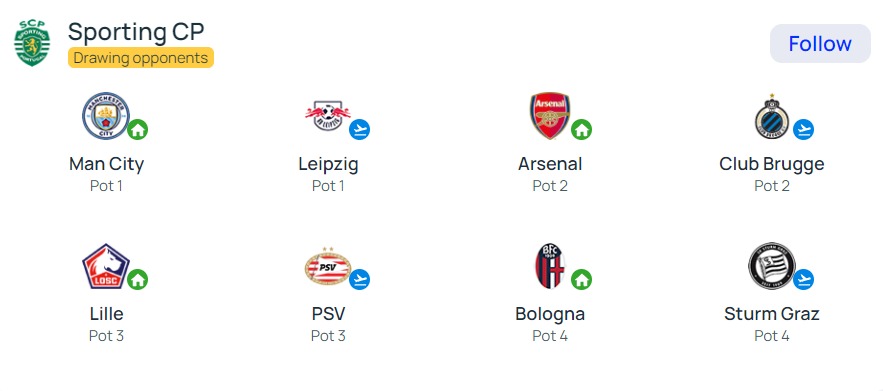883x391 pixels.
Task: Select the Bologna team name
Action: (550, 314)
